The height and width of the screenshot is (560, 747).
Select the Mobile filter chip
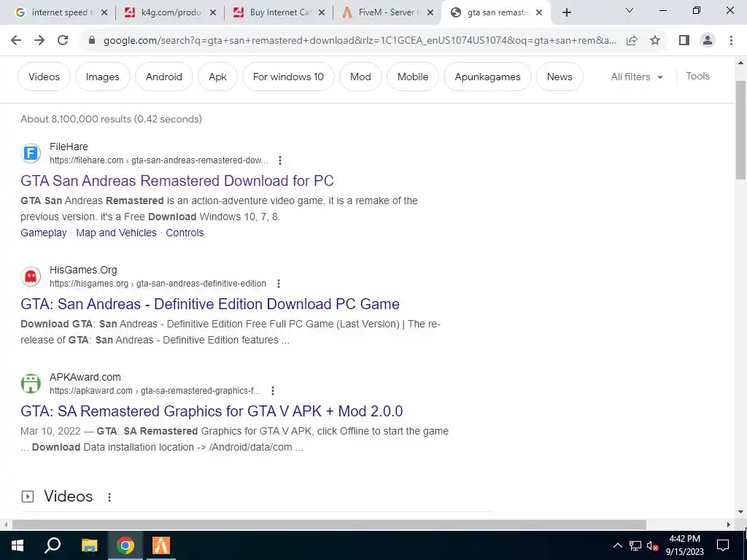413,77
